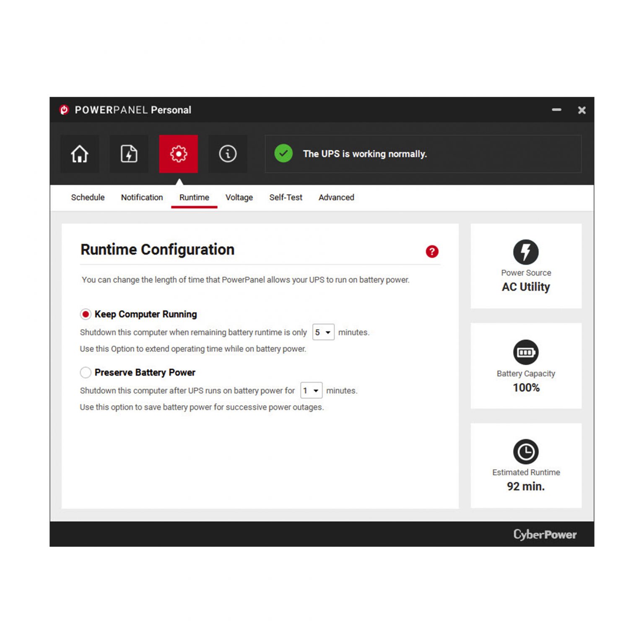Click the Estimated Runtime clock icon

pos(526,452)
